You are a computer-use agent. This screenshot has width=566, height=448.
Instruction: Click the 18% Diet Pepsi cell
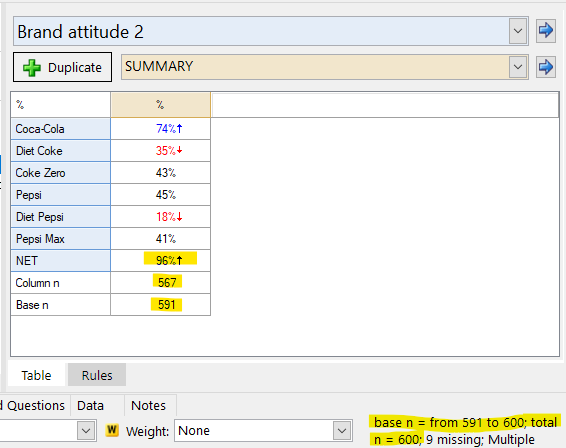pyautogui.click(x=161, y=217)
